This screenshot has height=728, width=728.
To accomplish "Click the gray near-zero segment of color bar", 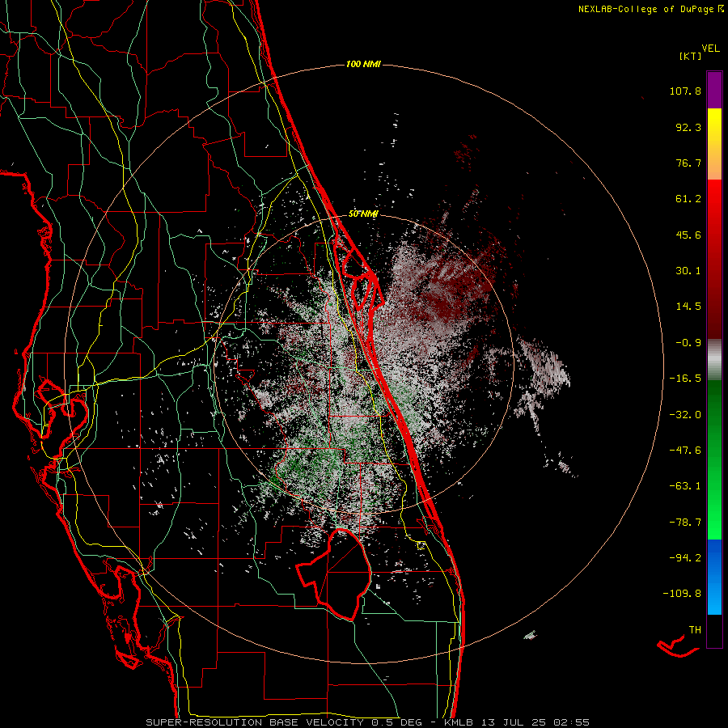I will point(714,360).
